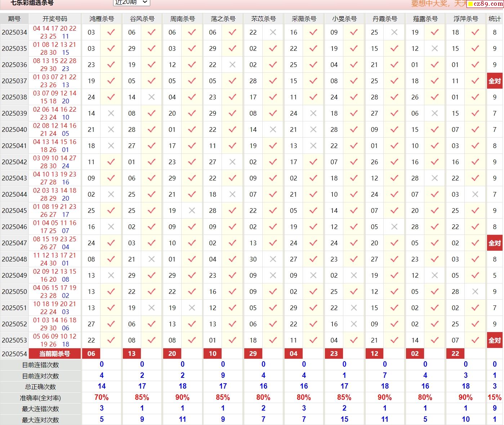
Task: Select issue number 2025050
Action: tap(14, 292)
